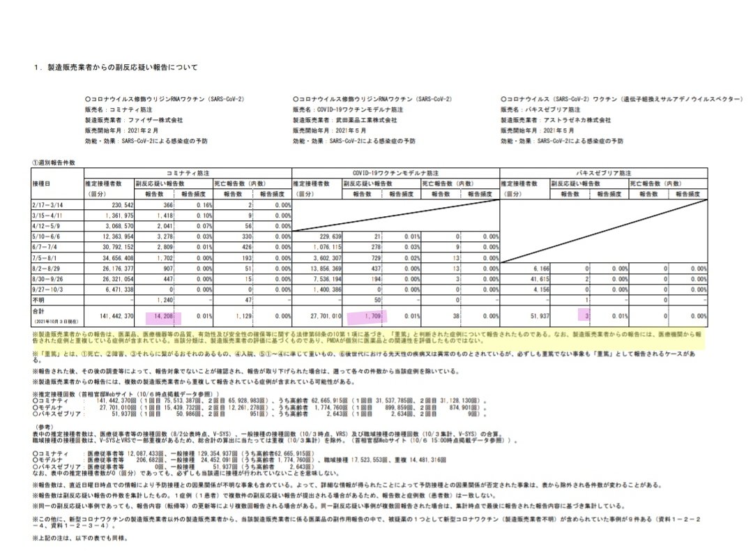The height and width of the screenshot is (560, 753).
Task: Click the Moderna total 27,701,010
Action: (x=326, y=316)
